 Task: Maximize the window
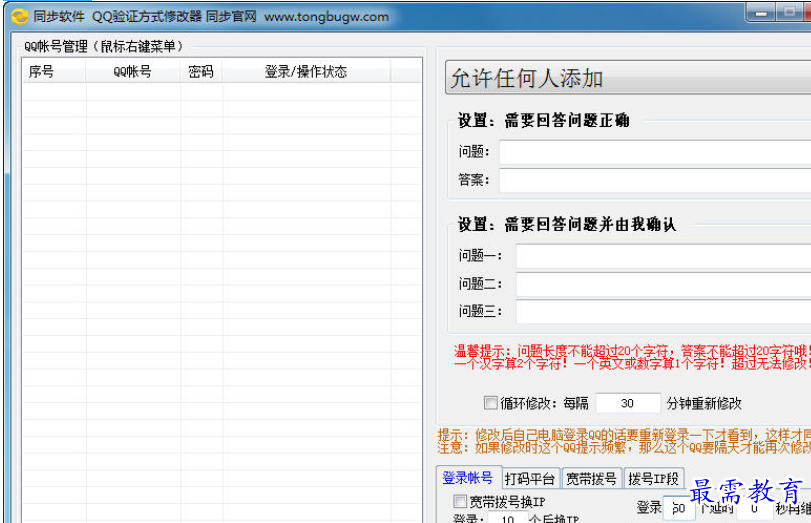pos(789,12)
